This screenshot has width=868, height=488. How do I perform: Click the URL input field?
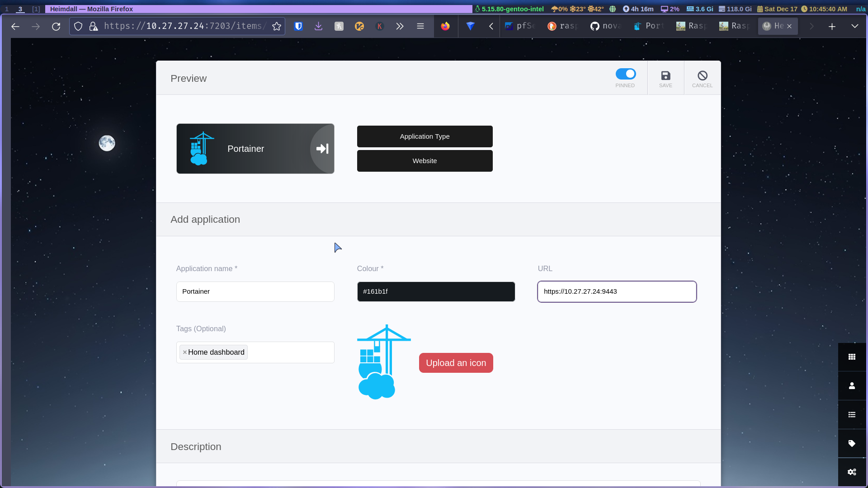(x=617, y=291)
